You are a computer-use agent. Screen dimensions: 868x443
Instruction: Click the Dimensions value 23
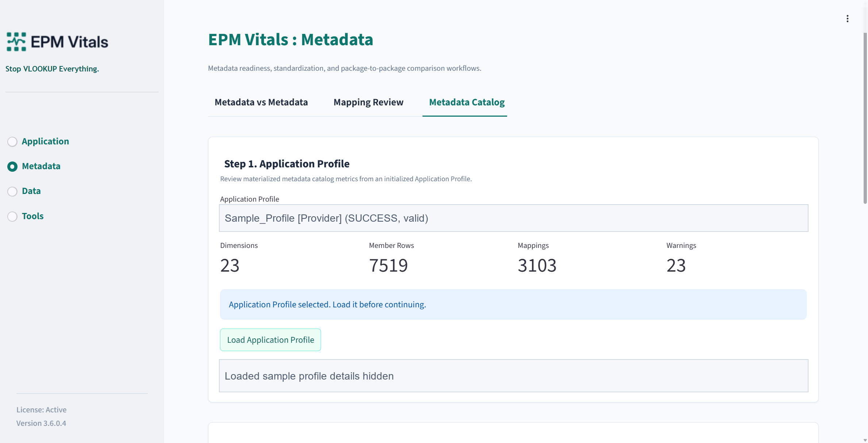point(230,265)
